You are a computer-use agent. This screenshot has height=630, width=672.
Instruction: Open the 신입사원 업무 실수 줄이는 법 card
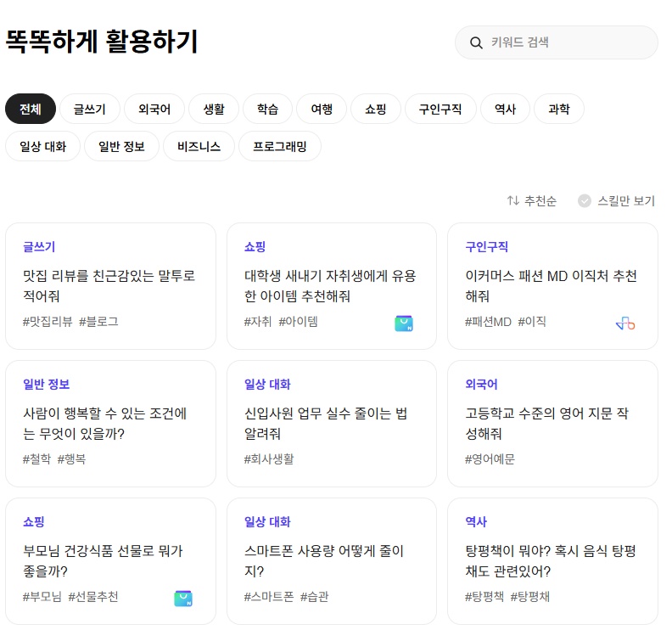[332, 424]
